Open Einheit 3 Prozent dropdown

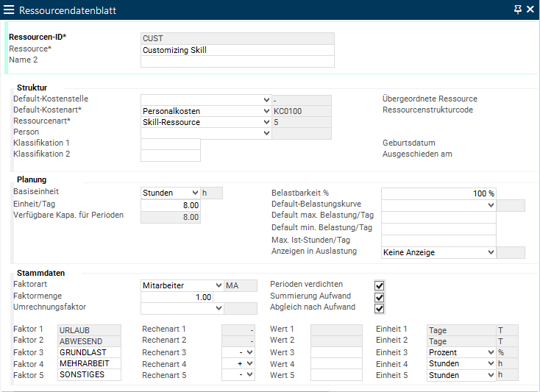(491, 352)
